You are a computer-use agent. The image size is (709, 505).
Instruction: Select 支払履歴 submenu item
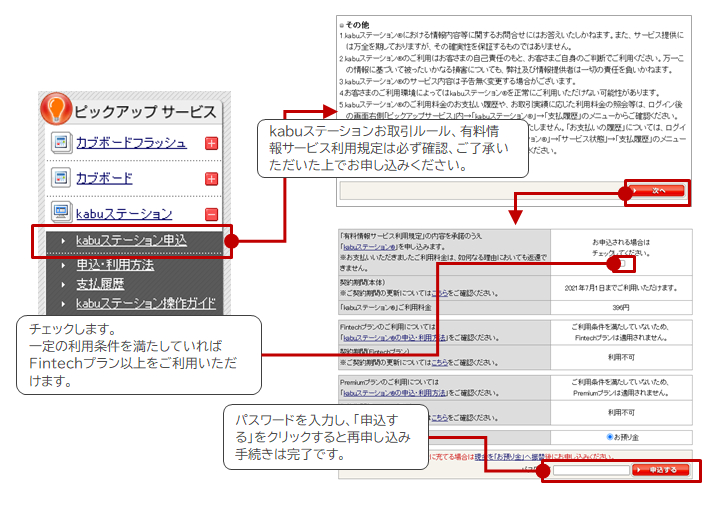coord(100,284)
